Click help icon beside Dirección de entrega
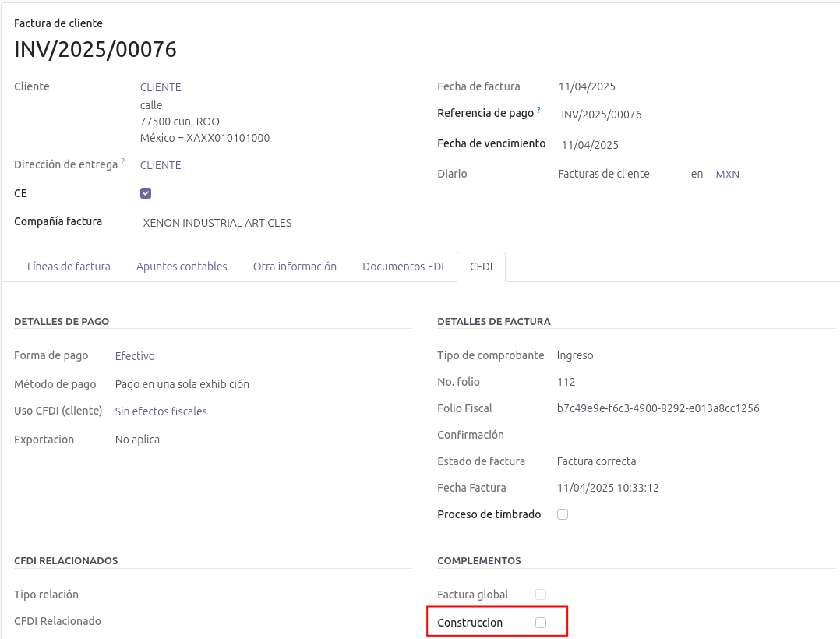 click(x=122, y=162)
